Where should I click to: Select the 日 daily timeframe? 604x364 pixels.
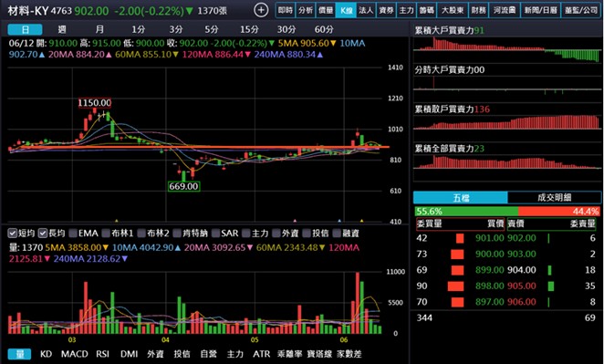click(x=25, y=29)
